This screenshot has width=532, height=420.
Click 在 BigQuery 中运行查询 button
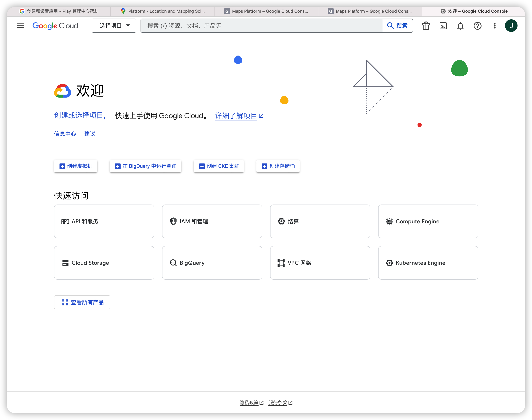click(145, 166)
